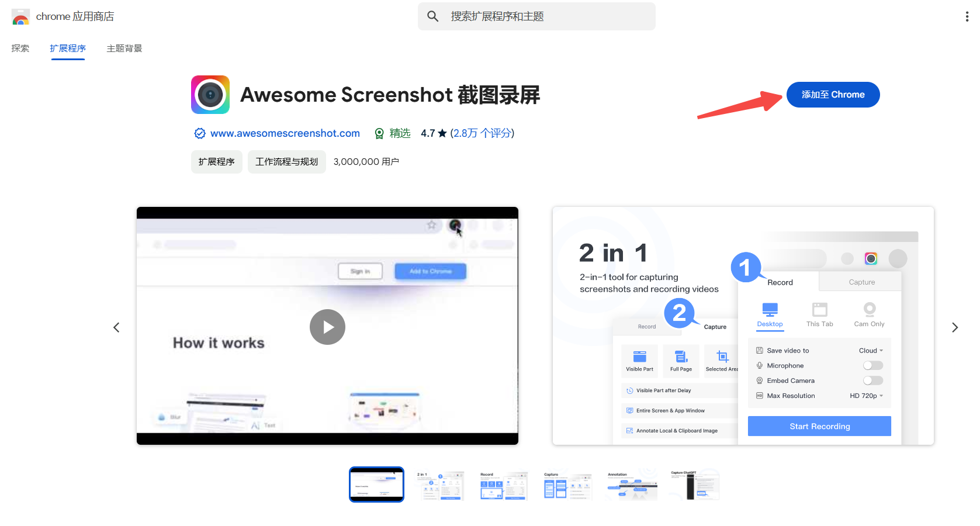Image resolution: width=980 pixels, height=526 pixels.
Task: Select the How it works video thumbnail
Action: 376,485
